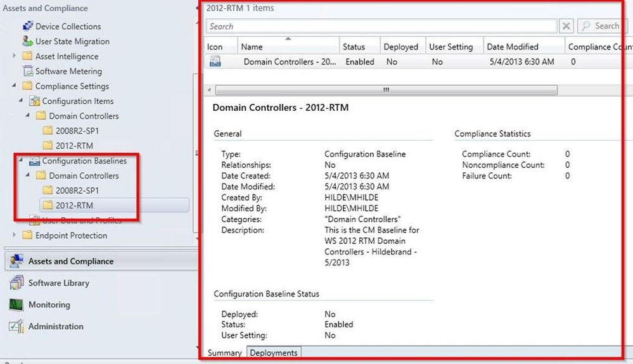Image resolution: width=633 pixels, height=364 pixels.
Task: Click the Configuration Items node icon
Action: coord(35,101)
